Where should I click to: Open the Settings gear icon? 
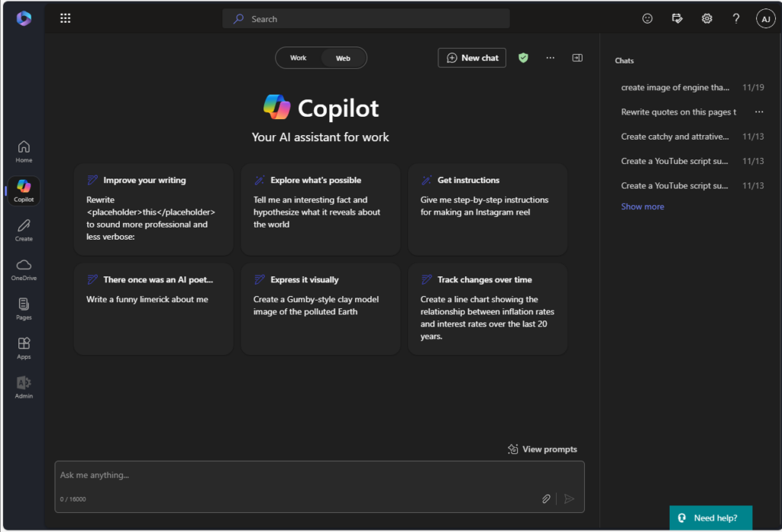706,18
